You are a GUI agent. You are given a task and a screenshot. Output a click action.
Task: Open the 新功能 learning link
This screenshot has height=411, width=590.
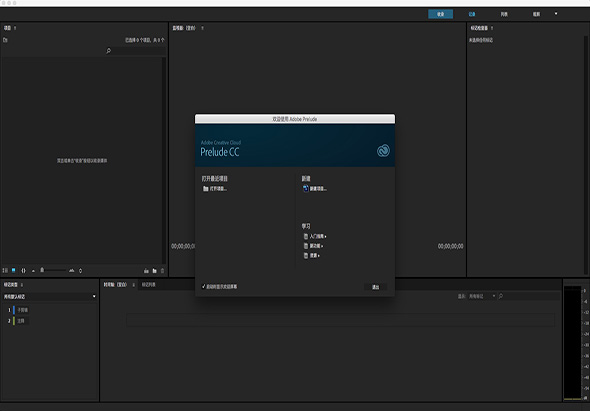tap(316, 246)
